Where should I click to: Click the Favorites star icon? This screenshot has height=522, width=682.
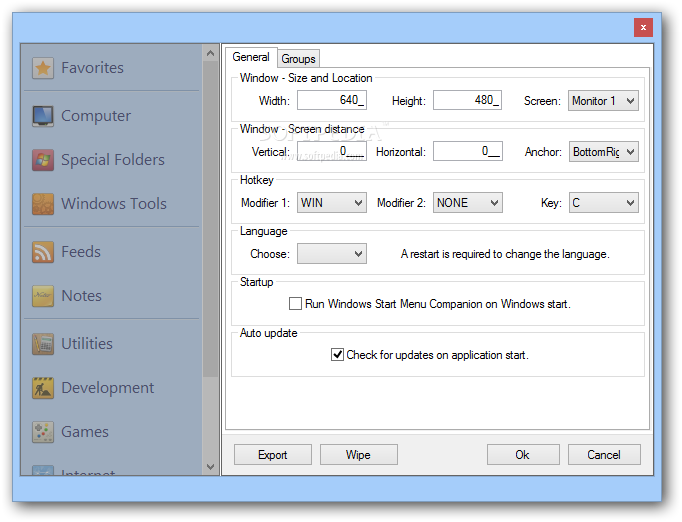pos(43,68)
